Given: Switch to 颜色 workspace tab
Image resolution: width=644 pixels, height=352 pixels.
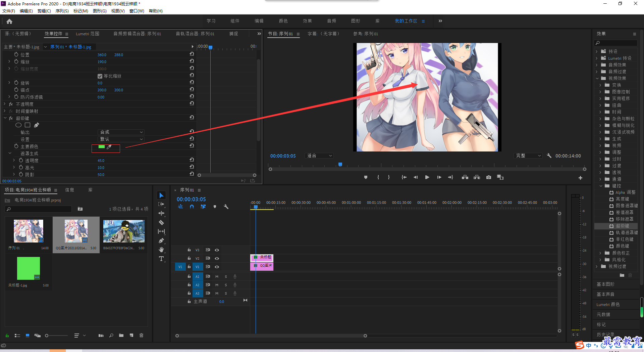Looking at the screenshot, I should (283, 21).
